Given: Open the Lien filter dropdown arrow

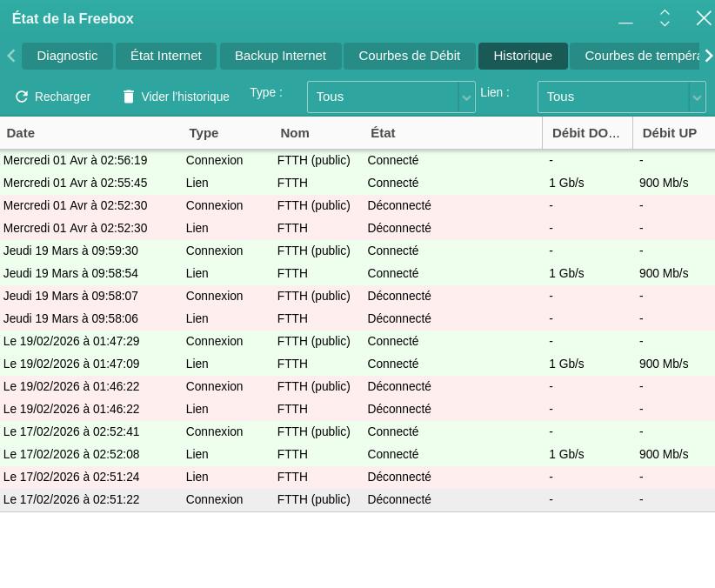Looking at the screenshot, I should [x=697, y=97].
